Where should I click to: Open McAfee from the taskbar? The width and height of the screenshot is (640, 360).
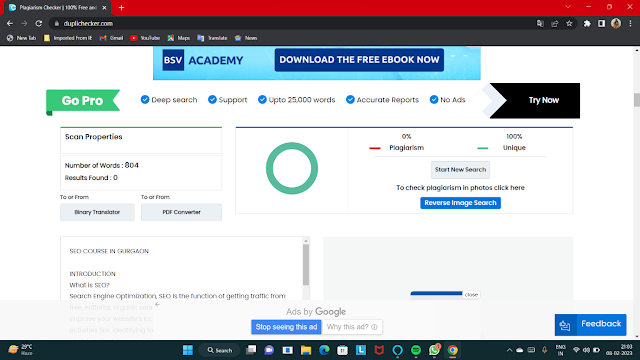tap(379, 350)
